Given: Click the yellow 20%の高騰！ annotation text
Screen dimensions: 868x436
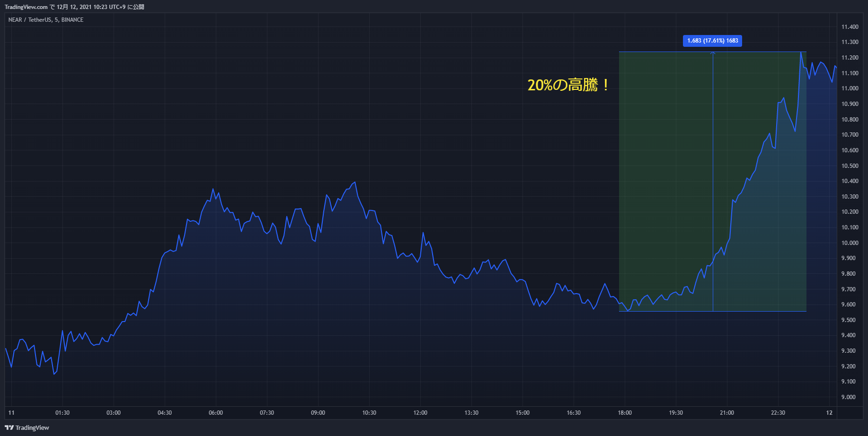Looking at the screenshot, I should click(x=568, y=85).
